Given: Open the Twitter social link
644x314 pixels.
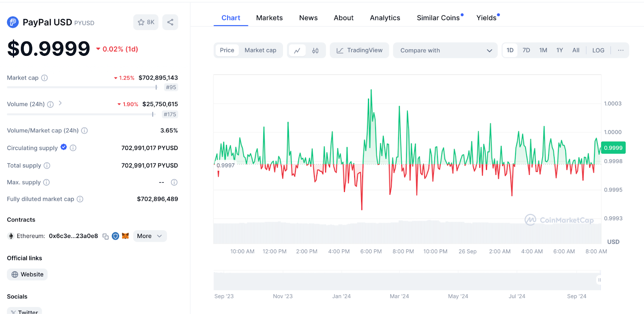Looking at the screenshot, I should (x=24, y=312).
